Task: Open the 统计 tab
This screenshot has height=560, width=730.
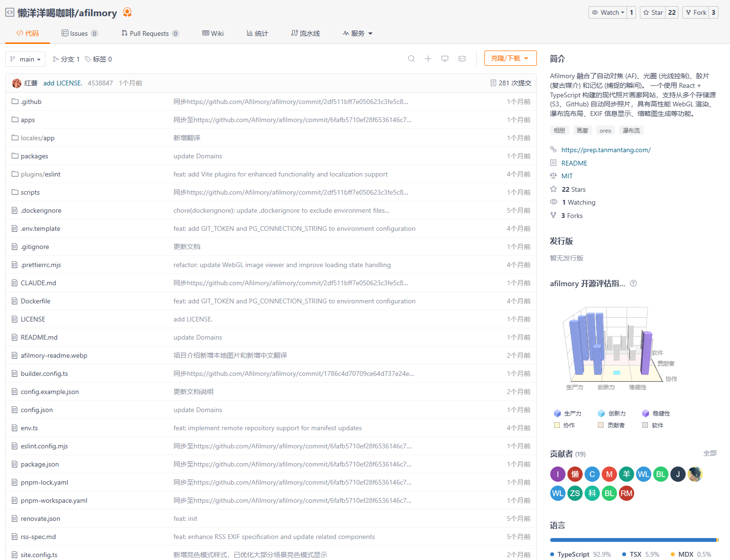Action: coord(257,33)
